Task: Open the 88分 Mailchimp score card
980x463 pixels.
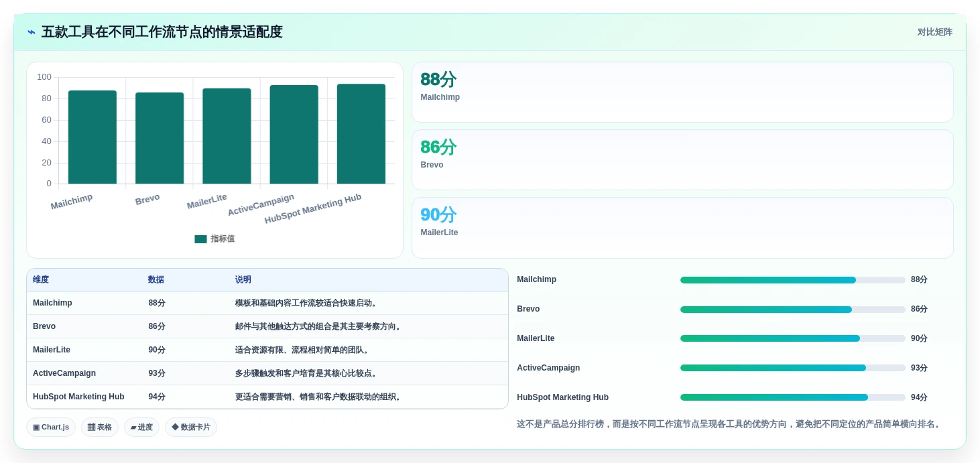Action: [x=682, y=92]
